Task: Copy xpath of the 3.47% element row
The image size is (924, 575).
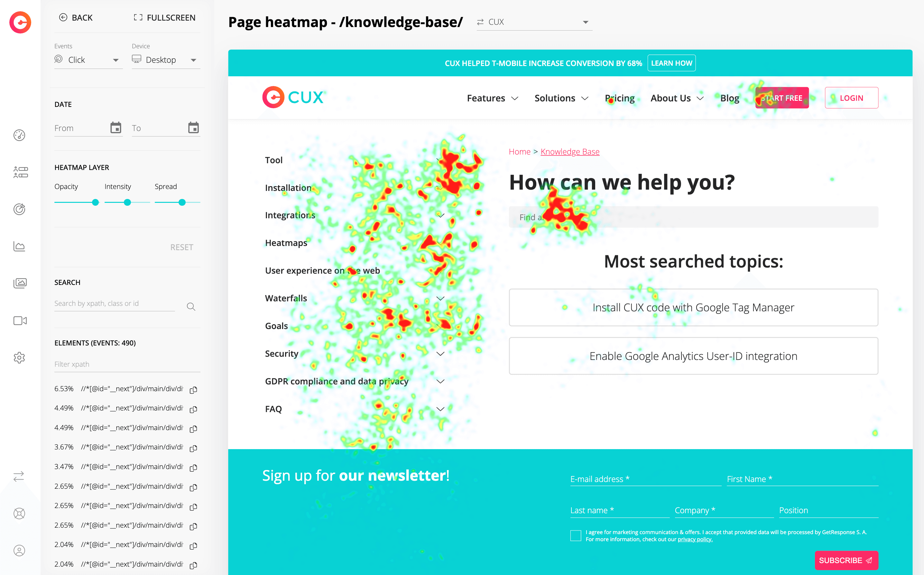Action: [x=193, y=467]
